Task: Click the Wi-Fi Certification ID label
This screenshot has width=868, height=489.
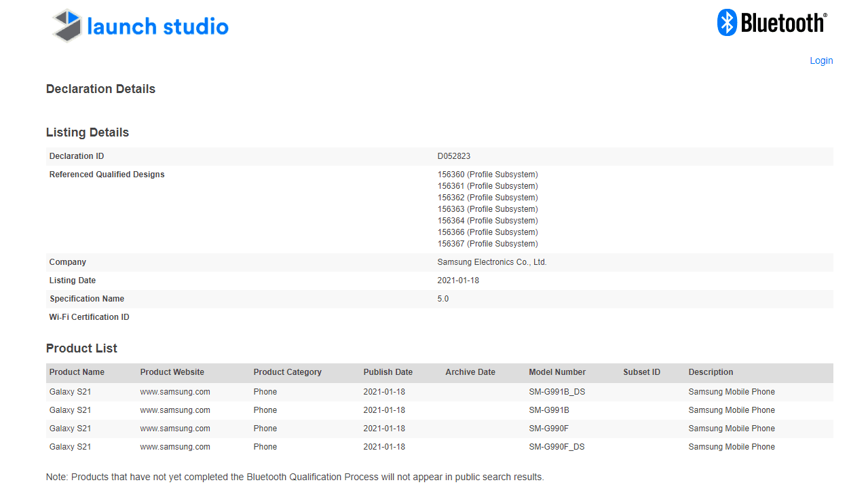Action: tap(90, 317)
